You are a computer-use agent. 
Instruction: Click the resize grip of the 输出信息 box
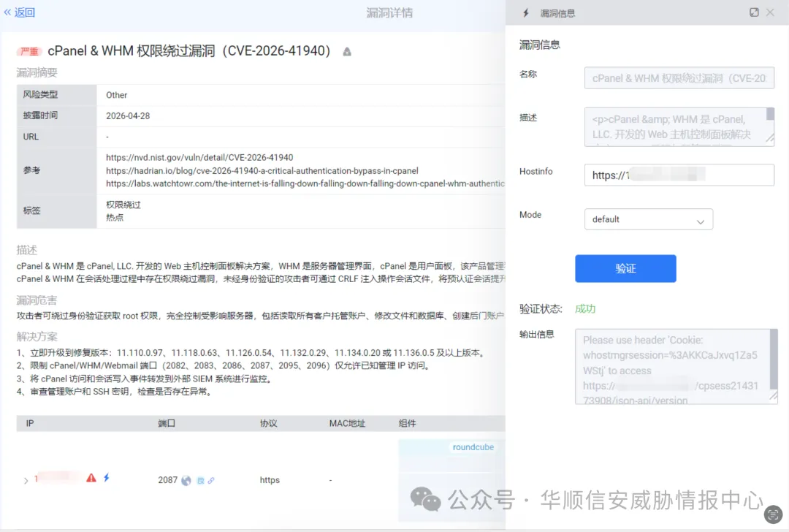pyautogui.click(x=774, y=398)
